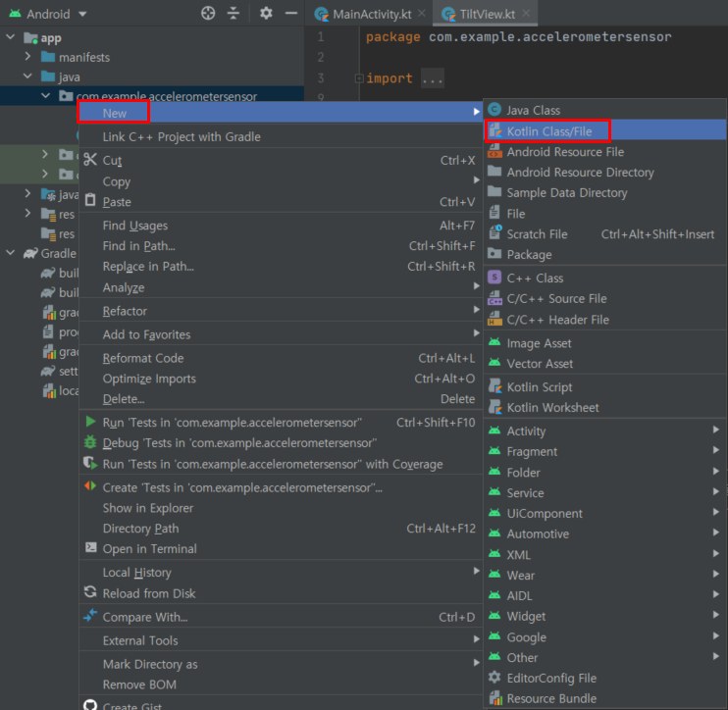Click the Java Class icon

click(x=494, y=109)
